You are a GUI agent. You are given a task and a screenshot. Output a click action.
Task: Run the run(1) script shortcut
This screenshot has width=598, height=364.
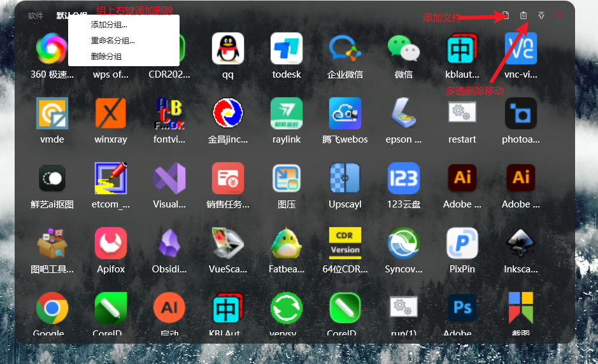pyautogui.click(x=404, y=308)
